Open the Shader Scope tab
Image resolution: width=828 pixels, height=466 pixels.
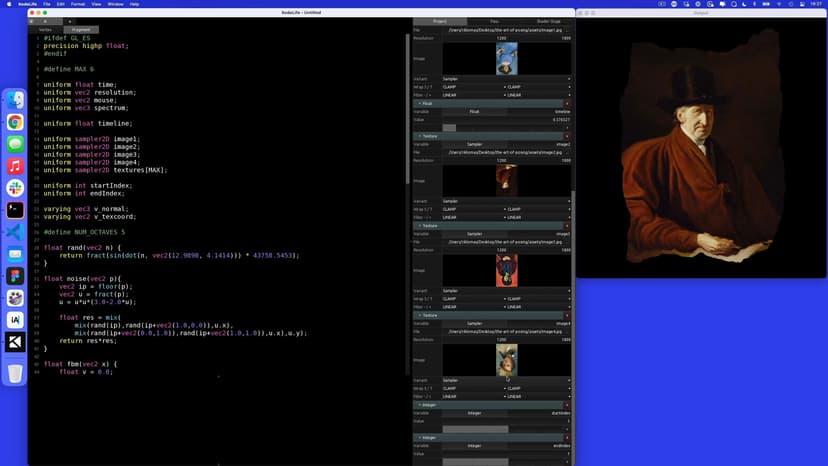[x=548, y=21]
